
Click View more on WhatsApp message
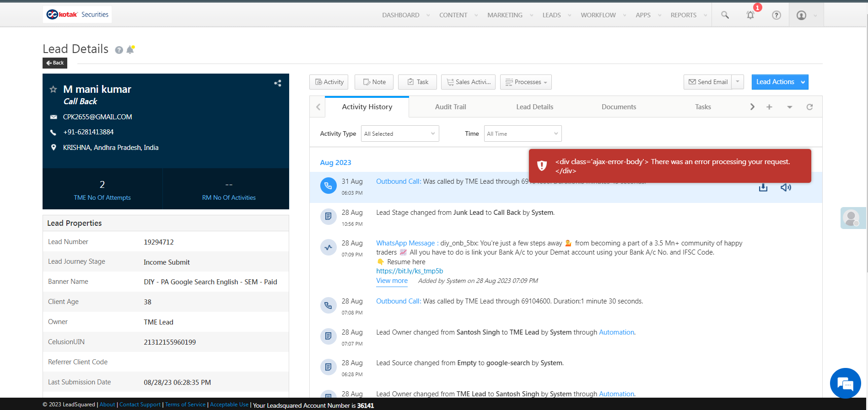(x=392, y=281)
